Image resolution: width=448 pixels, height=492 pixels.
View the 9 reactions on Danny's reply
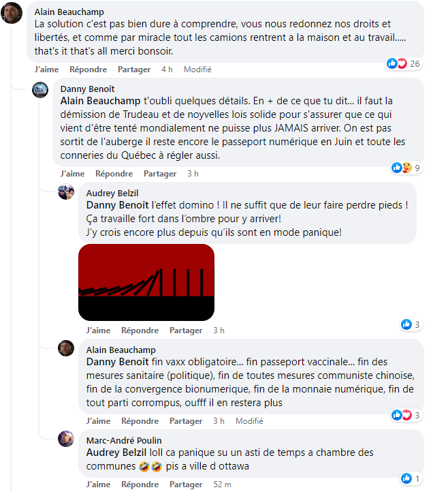(406, 168)
